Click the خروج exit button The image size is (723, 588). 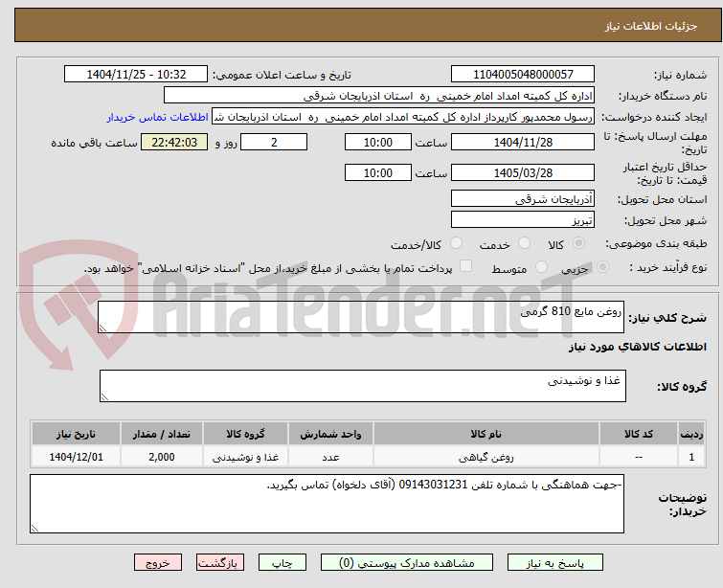pos(158,563)
